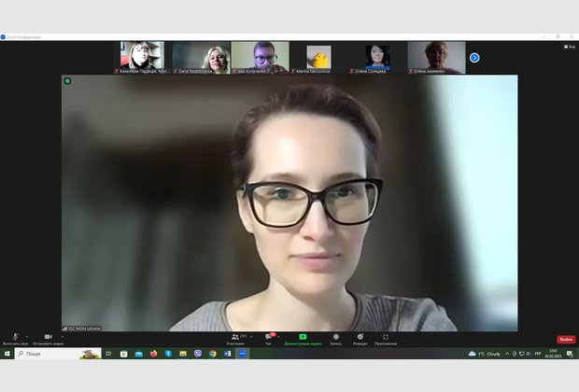Switch keyboard language indicator УКР
Image resolution: width=579 pixels, height=392 pixels.
[538, 354]
